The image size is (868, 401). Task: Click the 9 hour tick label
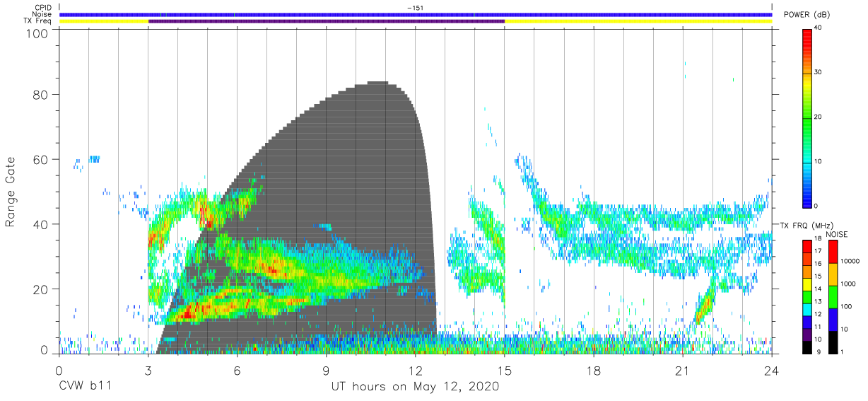[x=327, y=371]
